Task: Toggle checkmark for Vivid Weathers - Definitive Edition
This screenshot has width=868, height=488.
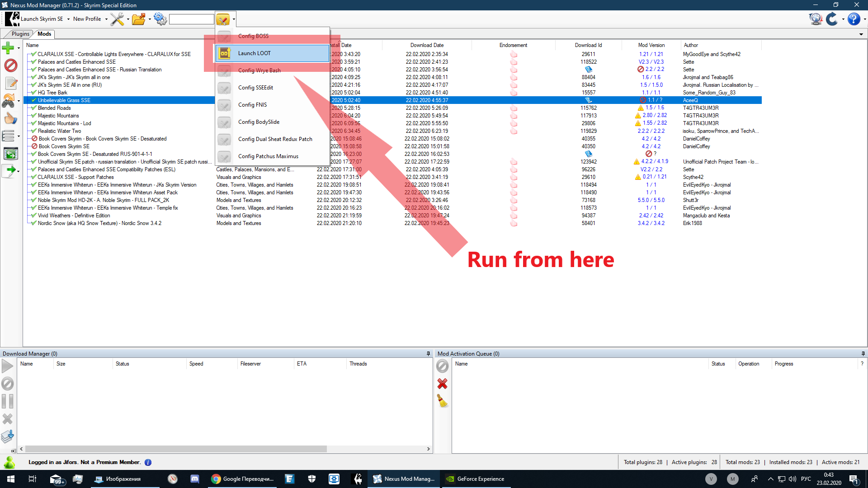Action: click(x=33, y=216)
